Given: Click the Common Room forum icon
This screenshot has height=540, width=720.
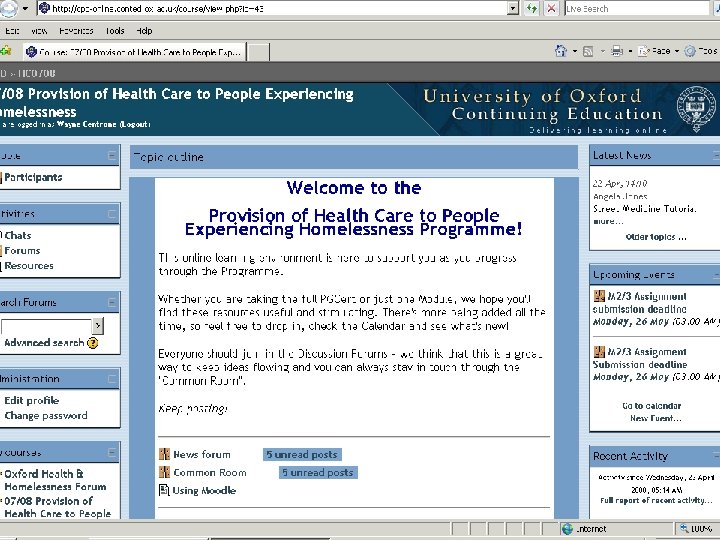Looking at the screenshot, I should click(x=164, y=472).
